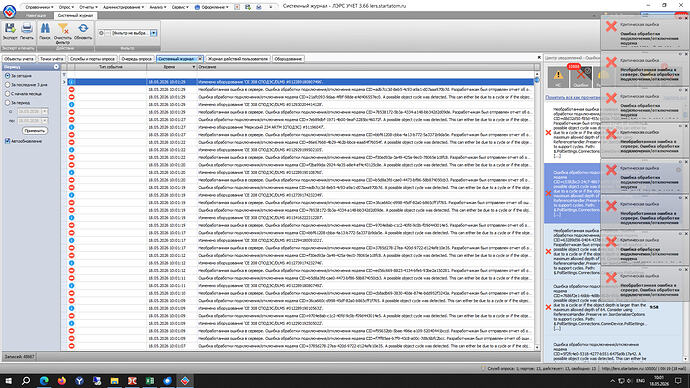Open Поиск (Search) binoculars tool
The image size is (690, 388).
[x=45, y=29]
